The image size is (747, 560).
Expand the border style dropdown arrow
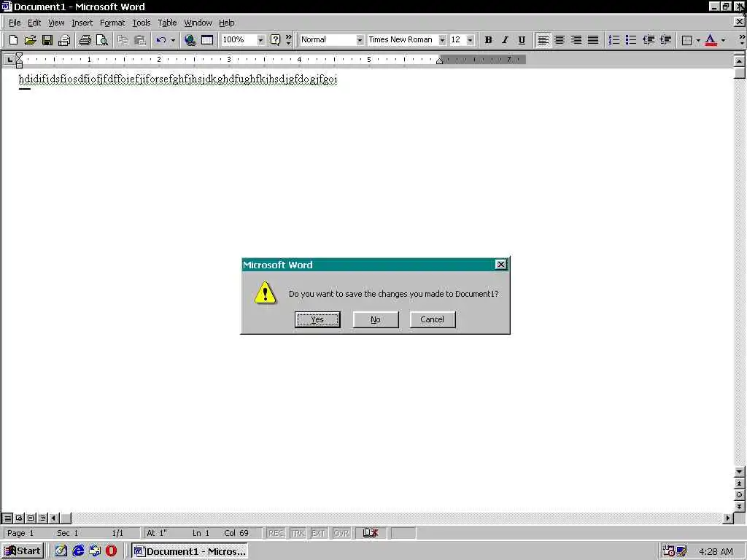tap(698, 40)
